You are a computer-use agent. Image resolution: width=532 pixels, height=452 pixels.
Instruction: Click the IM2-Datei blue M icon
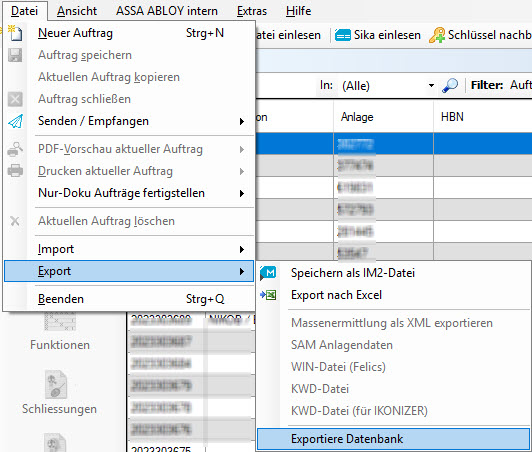click(268, 273)
